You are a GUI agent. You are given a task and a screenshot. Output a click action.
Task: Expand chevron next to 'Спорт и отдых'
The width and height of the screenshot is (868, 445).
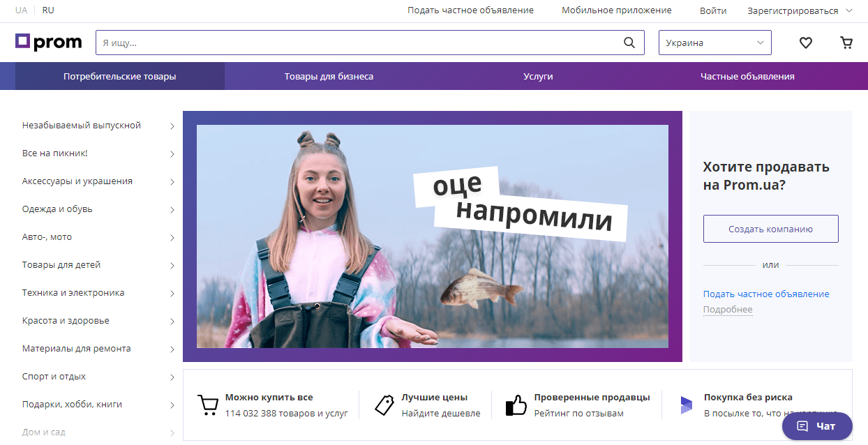coord(172,377)
